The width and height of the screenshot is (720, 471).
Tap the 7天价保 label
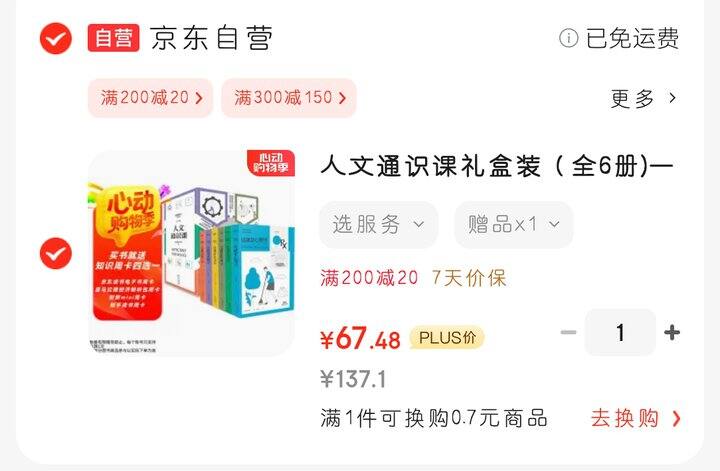click(x=469, y=278)
